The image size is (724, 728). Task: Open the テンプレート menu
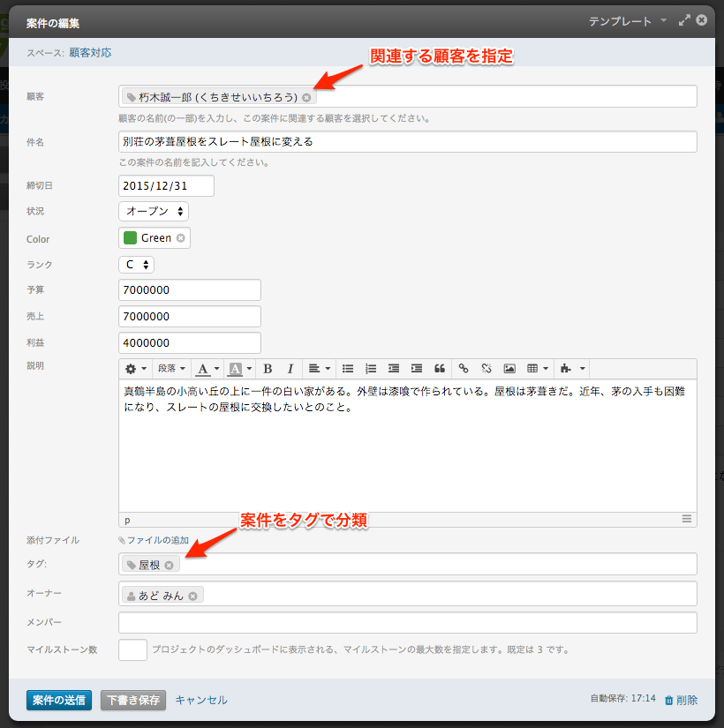[622, 19]
